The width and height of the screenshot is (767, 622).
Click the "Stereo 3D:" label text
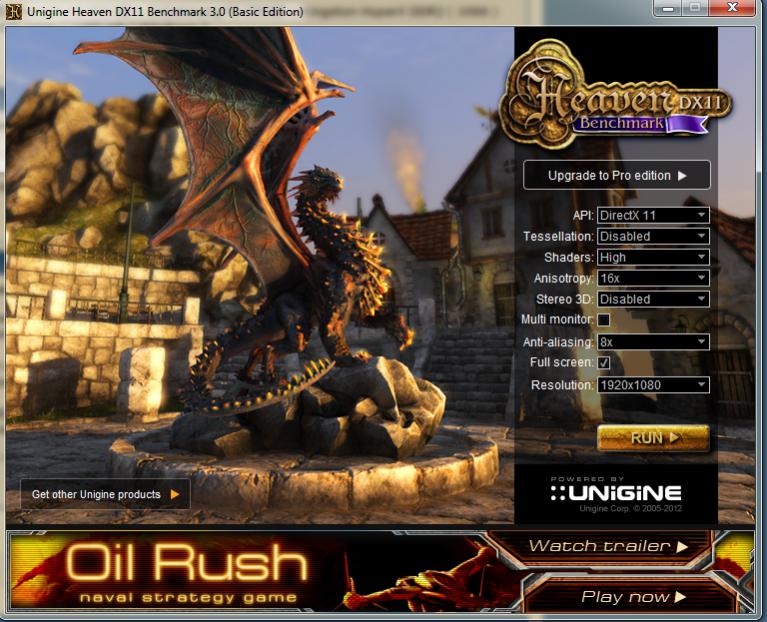[565, 299]
